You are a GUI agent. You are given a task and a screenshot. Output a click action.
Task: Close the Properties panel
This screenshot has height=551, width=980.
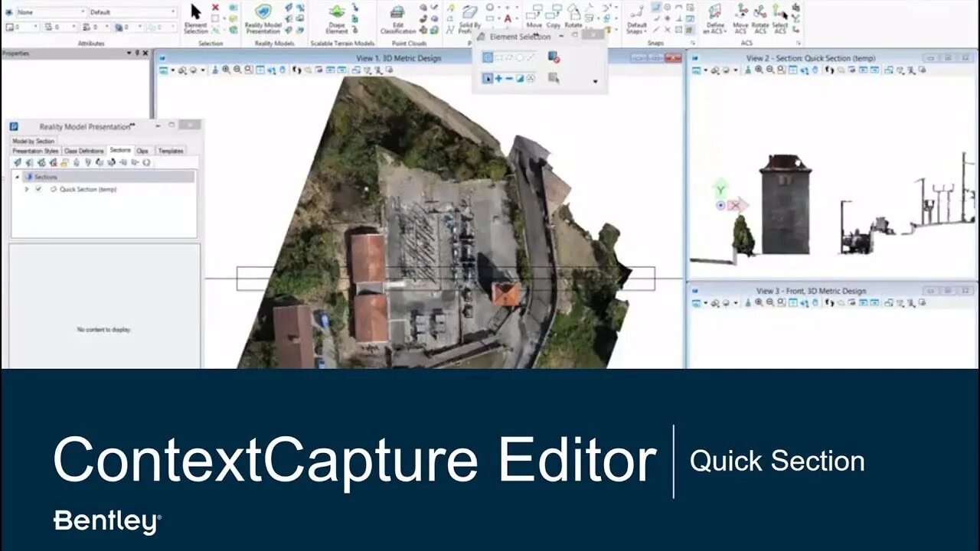[146, 54]
